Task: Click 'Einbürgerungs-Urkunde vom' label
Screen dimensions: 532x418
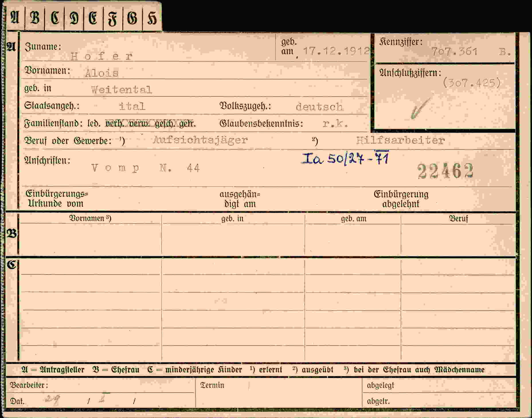Action: point(57,199)
